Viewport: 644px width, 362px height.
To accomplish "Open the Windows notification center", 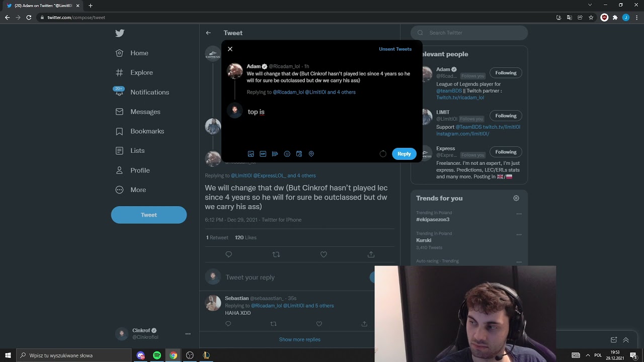I will coord(633,355).
